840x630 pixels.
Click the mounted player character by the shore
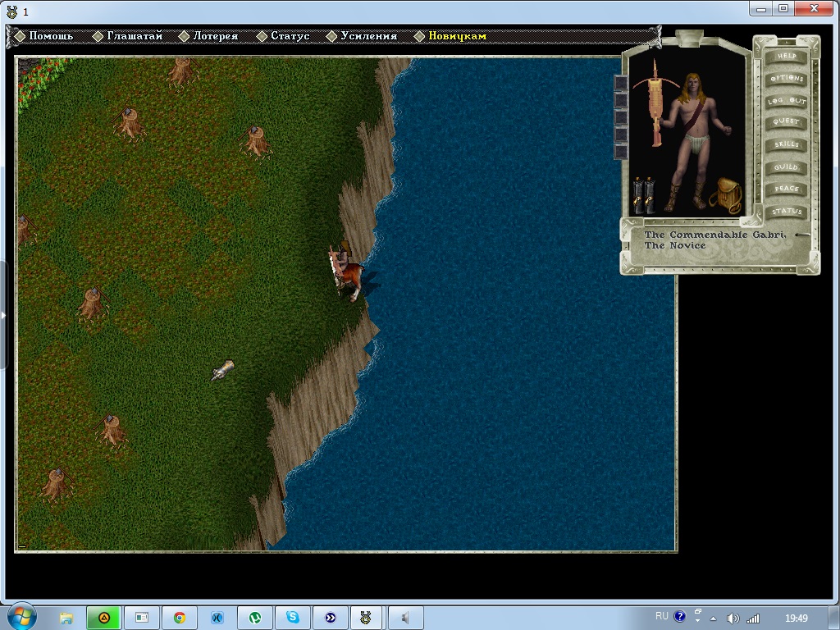346,272
